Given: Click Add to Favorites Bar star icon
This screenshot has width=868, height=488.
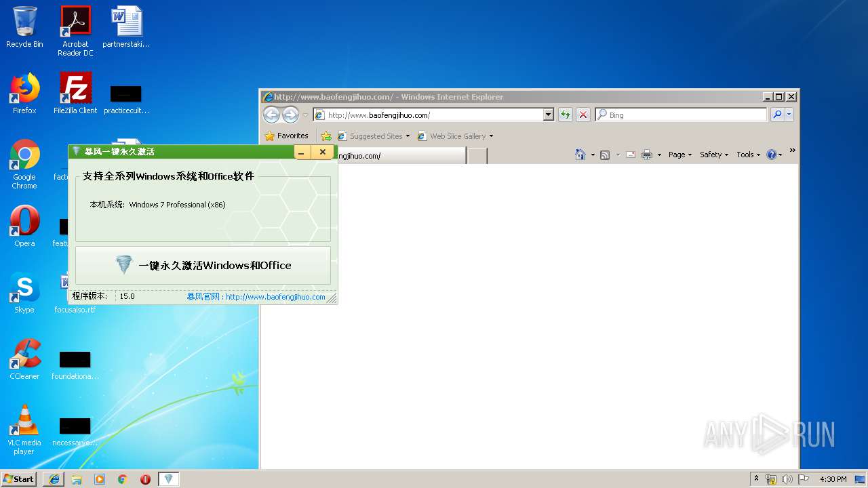Looking at the screenshot, I should click(x=326, y=136).
